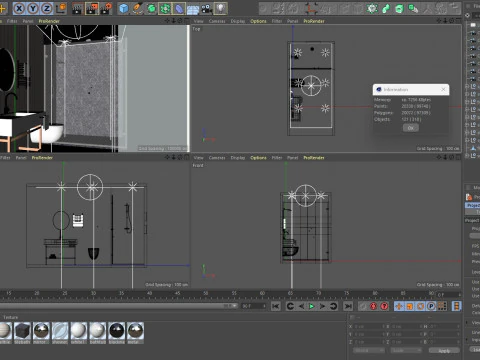Click the orange filmstrip timeline layout icon
The height and width of the screenshot is (360, 480).
pyautogui.click(x=456, y=306)
